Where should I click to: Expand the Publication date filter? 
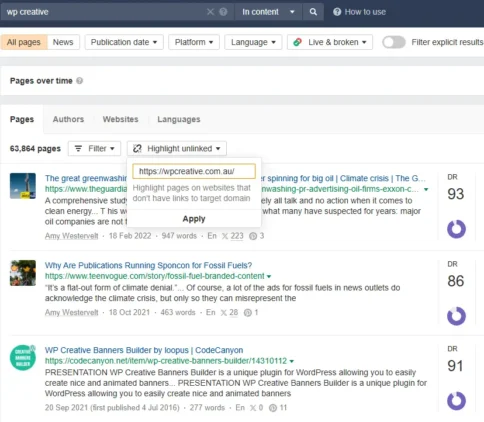point(124,42)
